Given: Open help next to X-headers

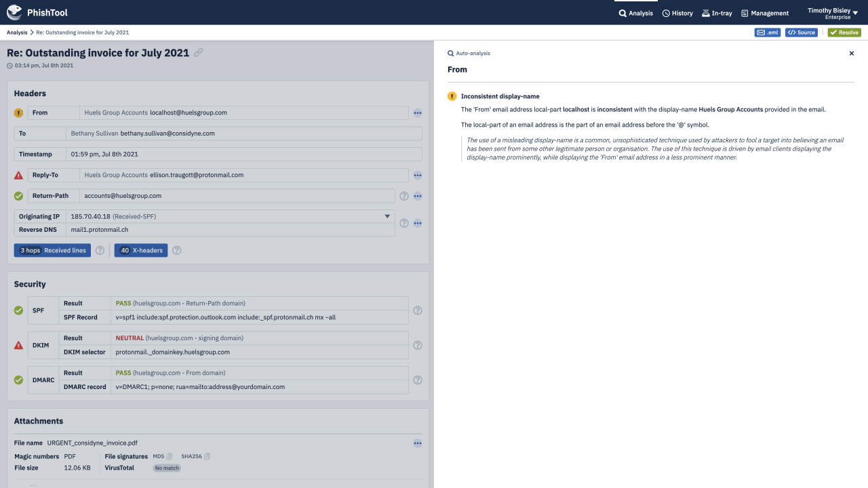Looking at the screenshot, I should (176, 250).
